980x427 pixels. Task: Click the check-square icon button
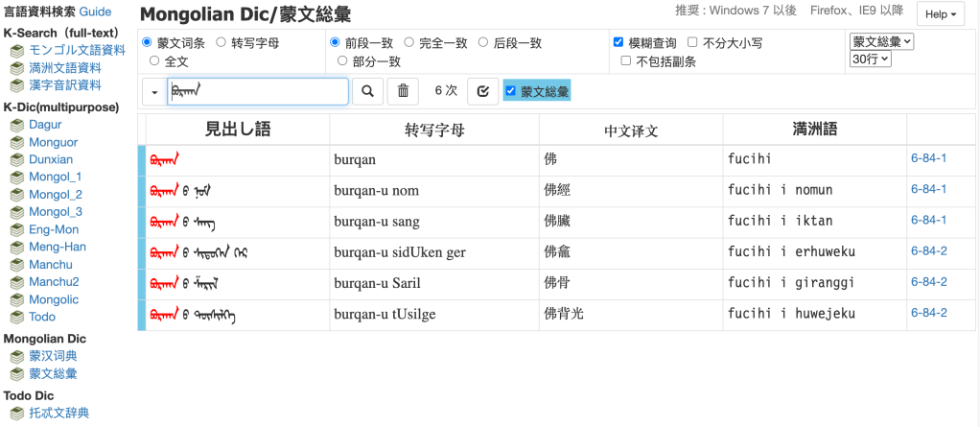click(482, 91)
